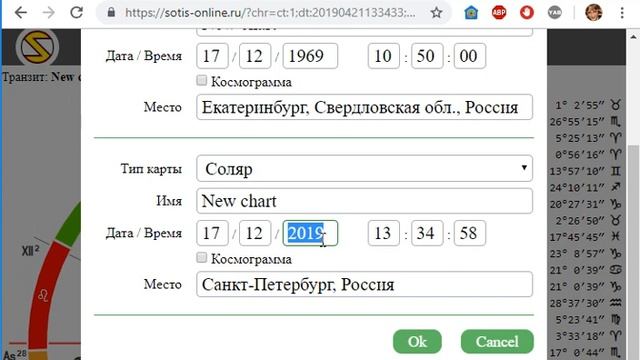This screenshot has width=640, height=360.
Task: Click the browser forward arrow
Action: (x=49, y=13)
